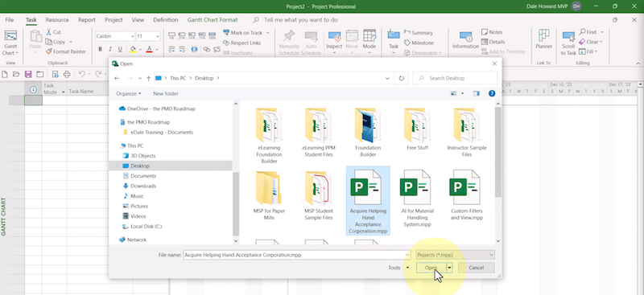The height and width of the screenshot is (295, 644).
Task: Click the Gantt Chart view button
Action: point(10,43)
